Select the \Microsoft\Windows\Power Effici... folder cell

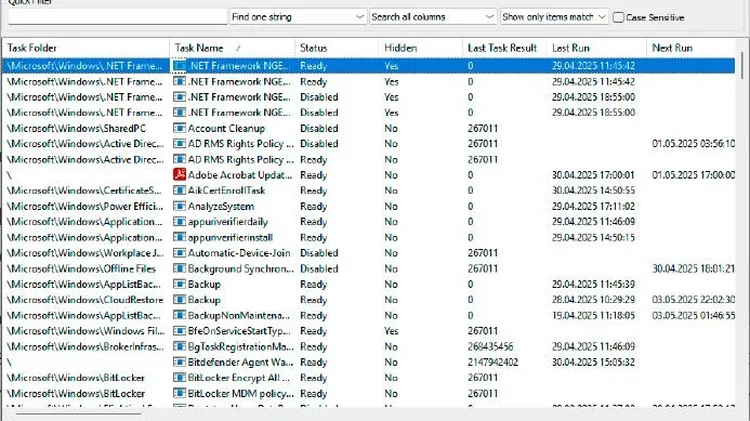85,206
